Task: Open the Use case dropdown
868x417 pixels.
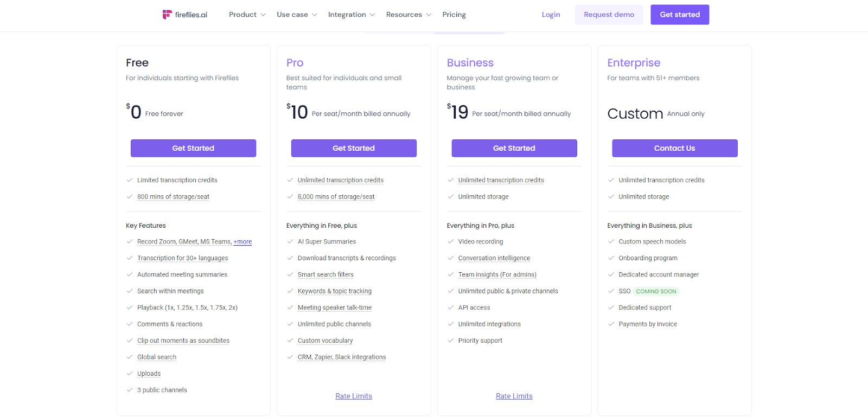Action: (297, 15)
